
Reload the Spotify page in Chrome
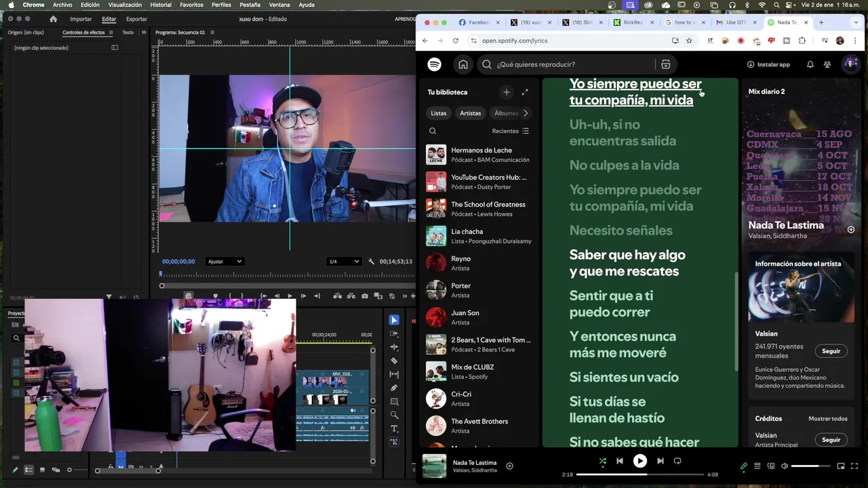pyautogui.click(x=455, y=41)
